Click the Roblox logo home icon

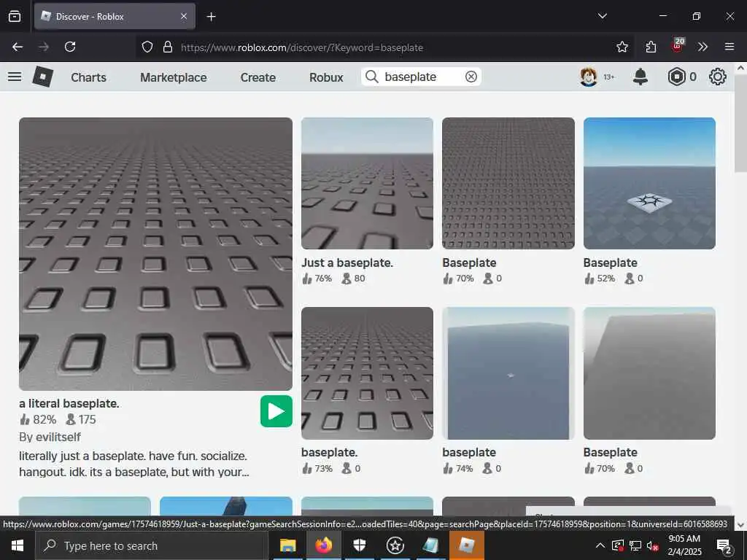pyautogui.click(x=42, y=77)
